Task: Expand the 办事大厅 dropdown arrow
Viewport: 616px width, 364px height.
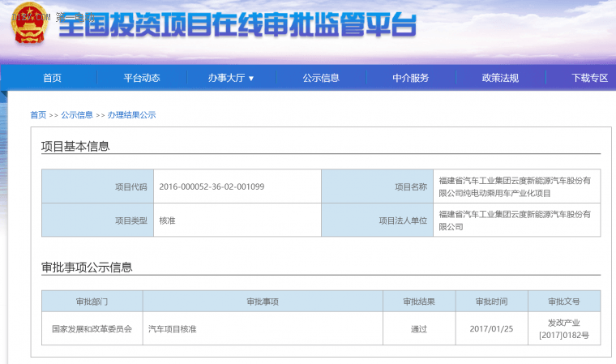Action: click(x=251, y=79)
